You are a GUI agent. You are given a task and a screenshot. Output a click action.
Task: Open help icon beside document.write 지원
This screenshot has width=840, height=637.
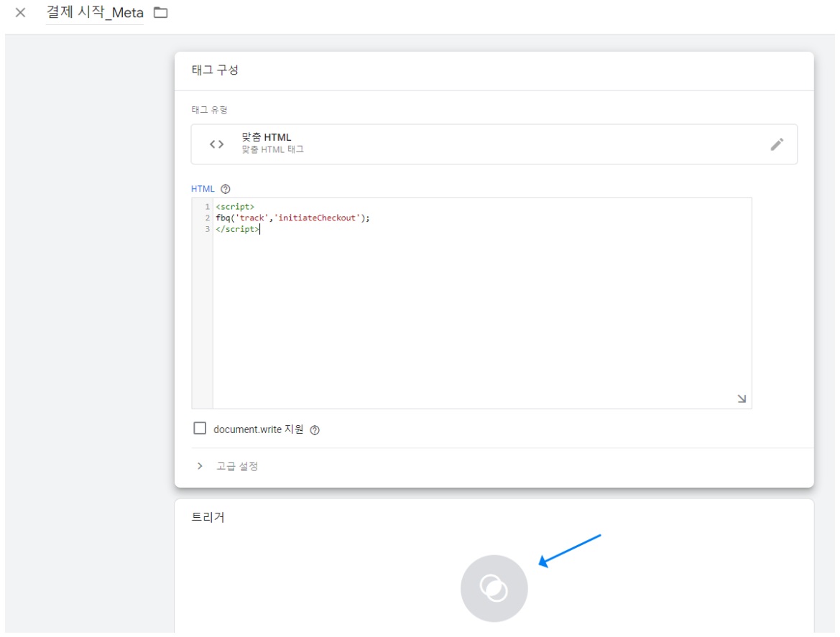click(x=315, y=430)
